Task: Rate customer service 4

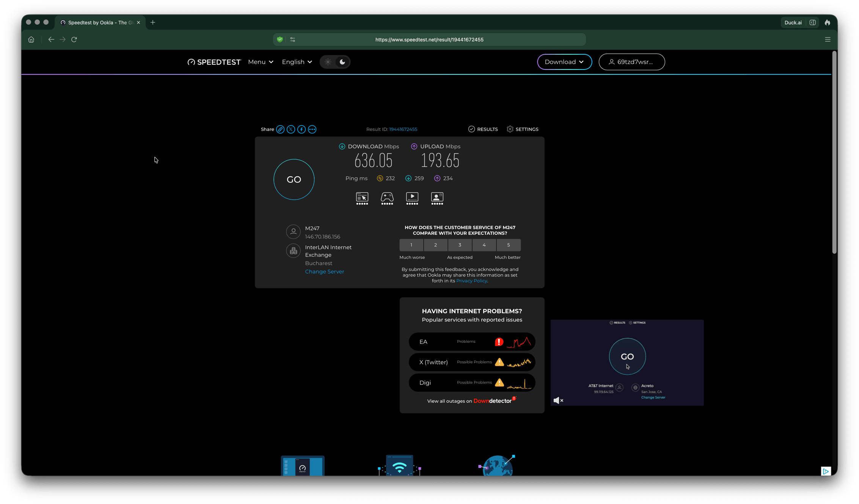Action: coord(484,245)
